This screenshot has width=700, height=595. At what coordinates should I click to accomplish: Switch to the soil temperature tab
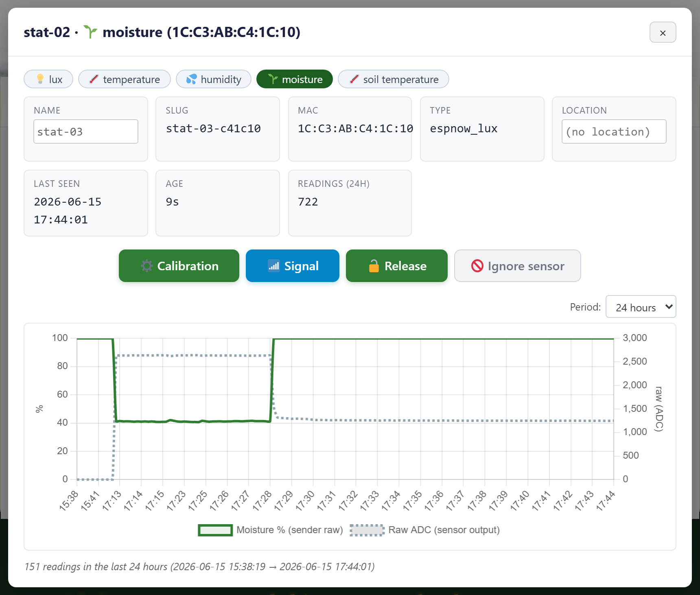(x=394, y=79)
